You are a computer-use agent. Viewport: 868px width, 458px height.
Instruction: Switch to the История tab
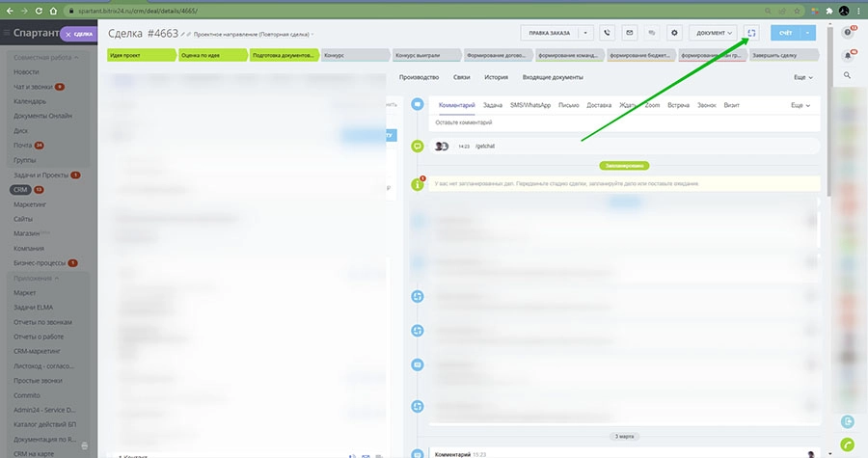coord(496,77)
